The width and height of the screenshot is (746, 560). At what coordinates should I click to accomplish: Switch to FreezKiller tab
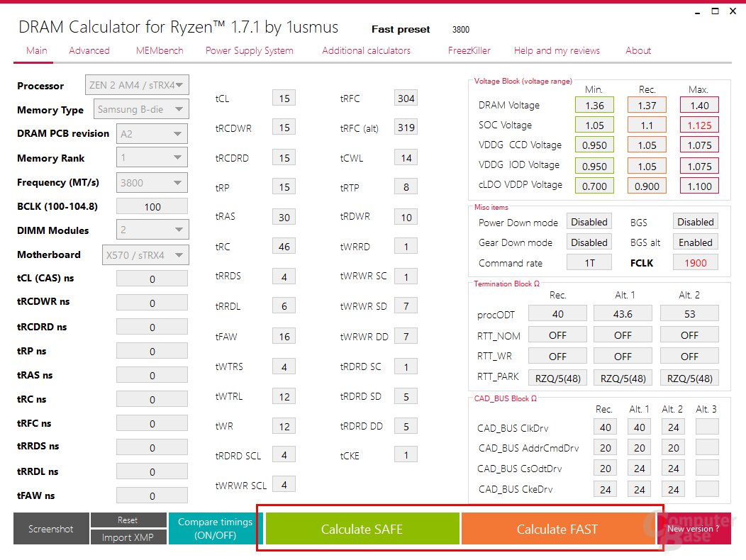click(469, 50)
